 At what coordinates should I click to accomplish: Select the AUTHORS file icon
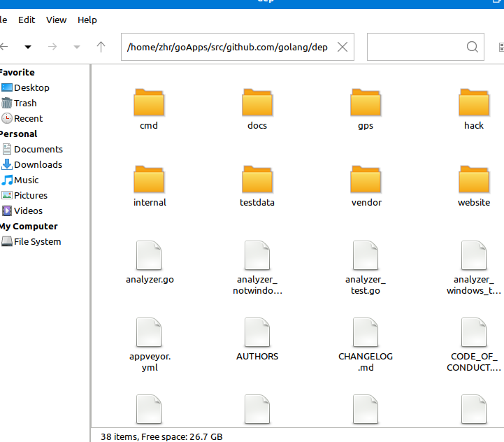[257, 332]
